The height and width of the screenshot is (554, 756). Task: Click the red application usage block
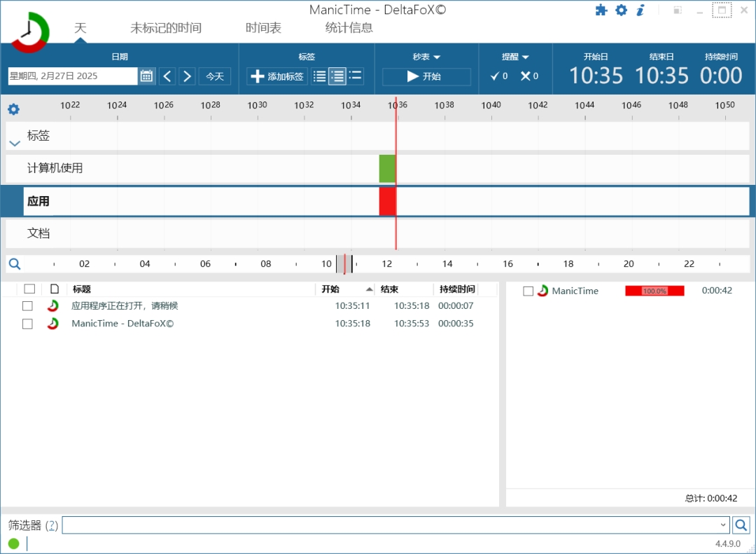tap(388, 201)
